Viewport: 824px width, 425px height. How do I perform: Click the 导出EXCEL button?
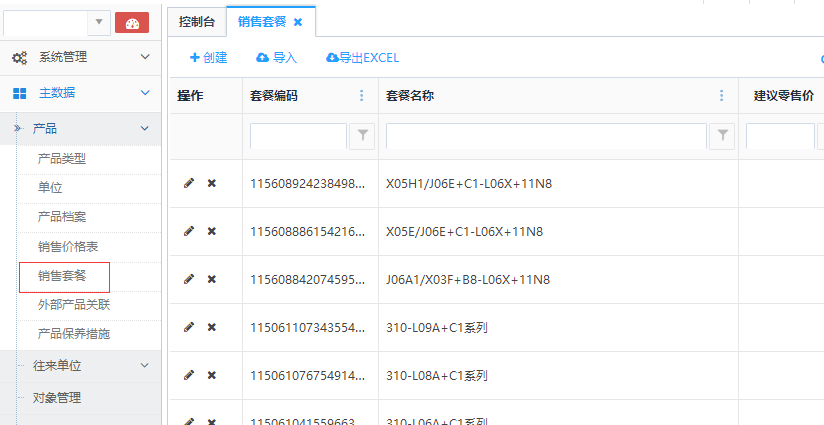point(363,58)
